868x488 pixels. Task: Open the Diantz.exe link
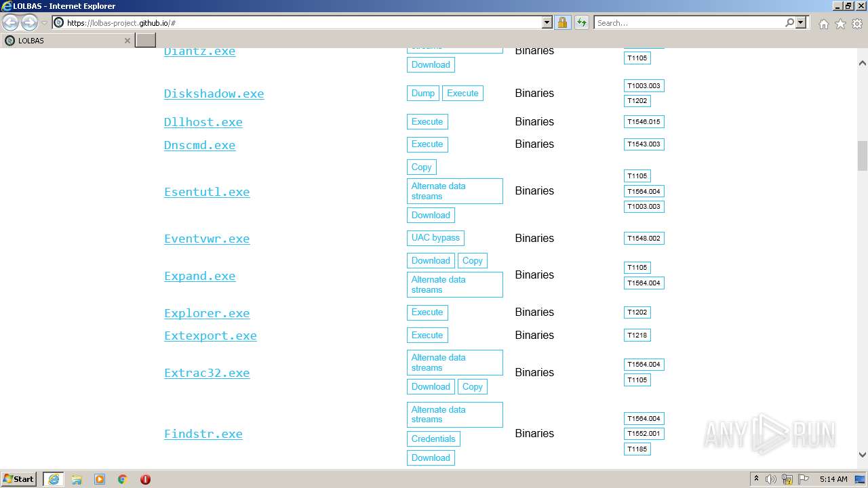coord(199,52)
